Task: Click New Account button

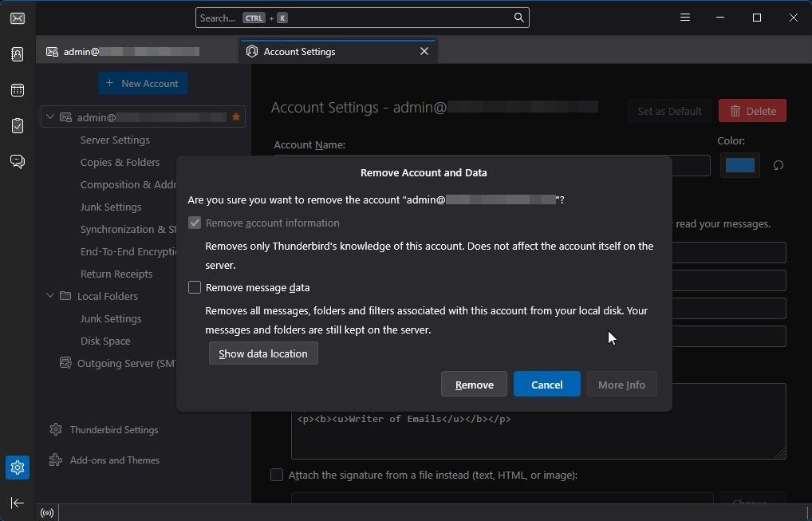Action: point(143,84)
